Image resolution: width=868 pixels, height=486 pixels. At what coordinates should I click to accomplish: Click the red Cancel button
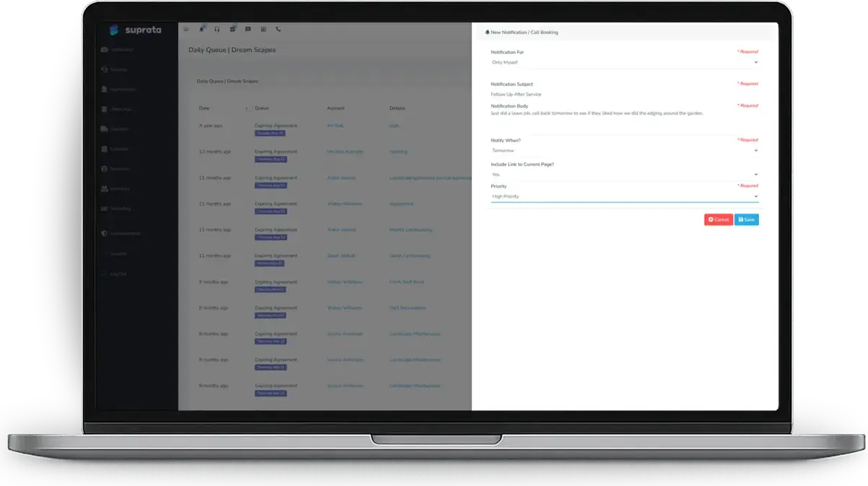[x=718, y=219]
